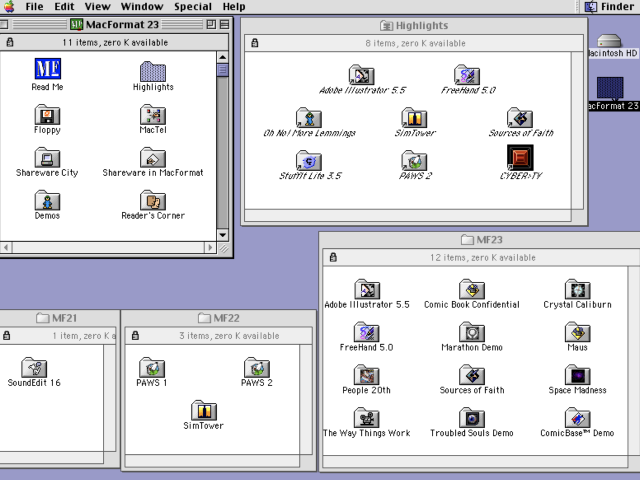Select StuffIt Lite 3.5 alias

[x=309, y=161]
